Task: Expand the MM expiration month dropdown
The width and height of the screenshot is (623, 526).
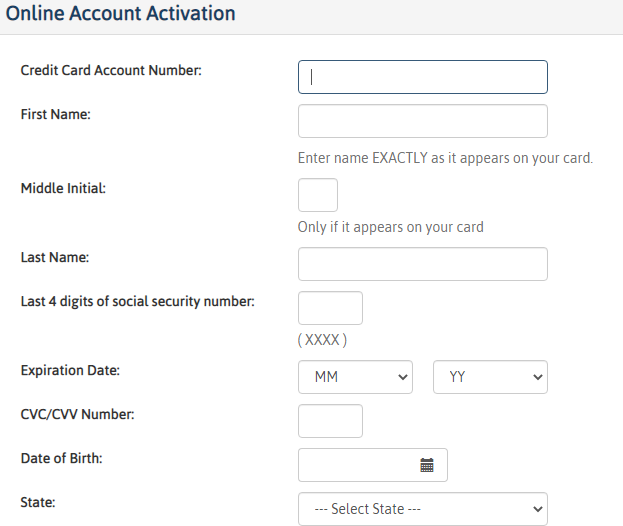Action: click(355, 377)
